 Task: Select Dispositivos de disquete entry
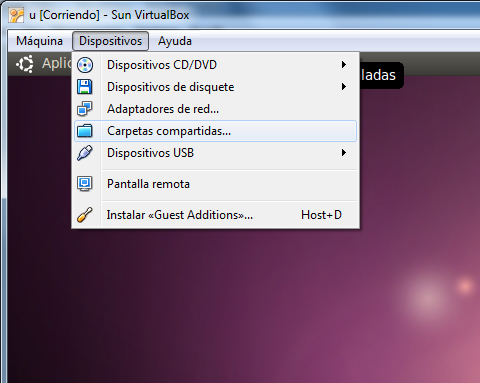pos(215,87)
